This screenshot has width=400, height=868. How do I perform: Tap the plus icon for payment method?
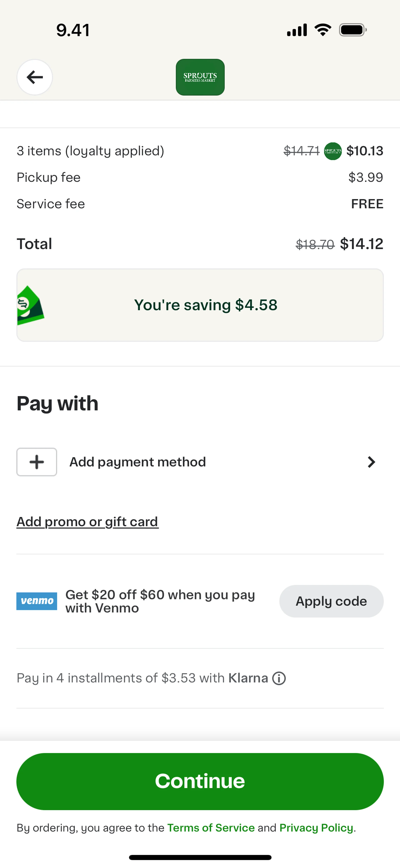(37, 462)
